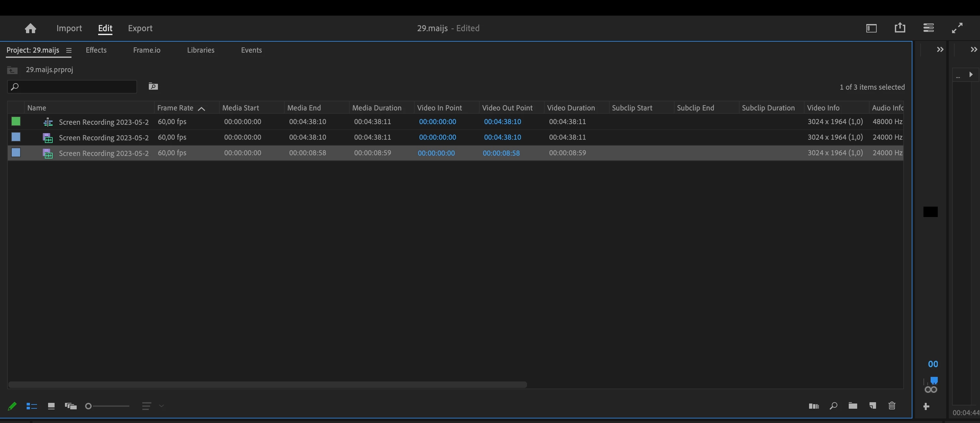Switch to Export tab
Image resolution: width=980 pixels, height=423 pixels.
click(x=140, y=28)
